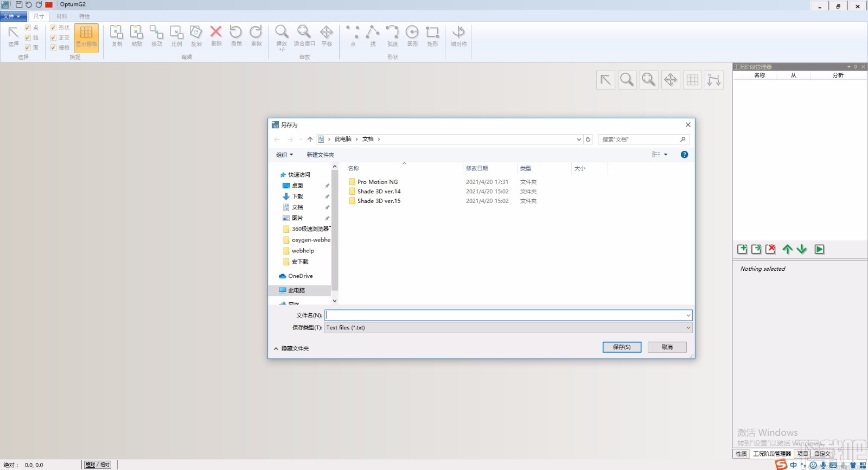Toggle the 正交 snap checkbox
868x470 pixels.
point(53,37)
